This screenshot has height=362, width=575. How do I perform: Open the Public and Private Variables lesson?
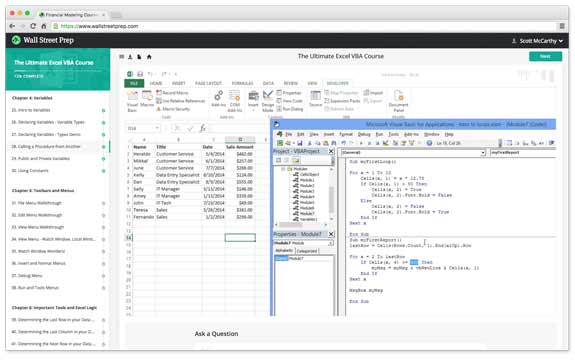tap(40, 159)
